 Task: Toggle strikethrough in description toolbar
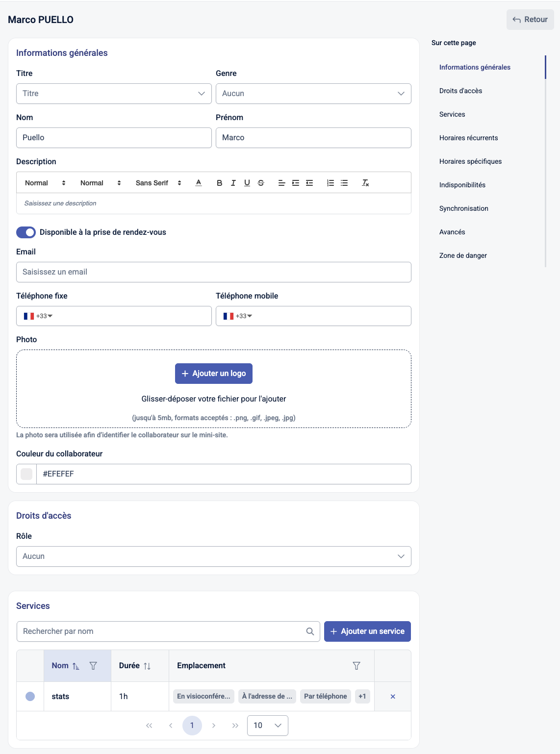pyautogui.click(x=261, y=183)
